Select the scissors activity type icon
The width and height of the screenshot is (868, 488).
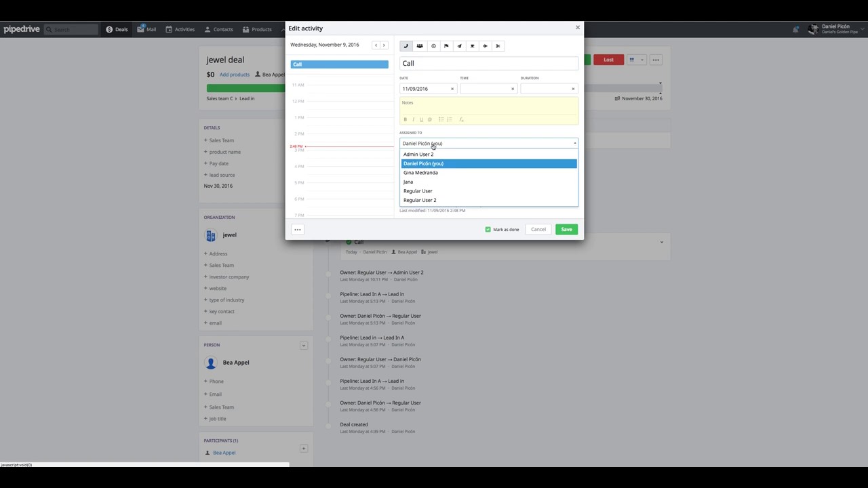pos(498,46)
